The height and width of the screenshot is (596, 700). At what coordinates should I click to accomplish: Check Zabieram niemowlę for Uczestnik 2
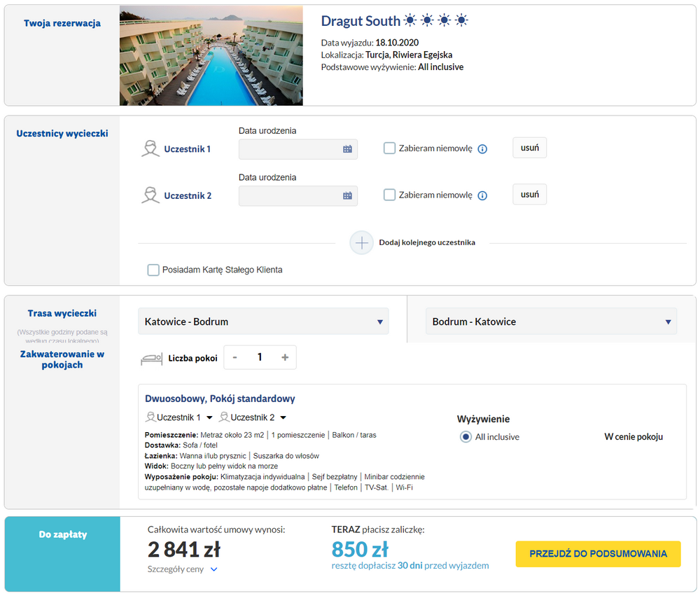pyautogui.click(x=389, y=195)
